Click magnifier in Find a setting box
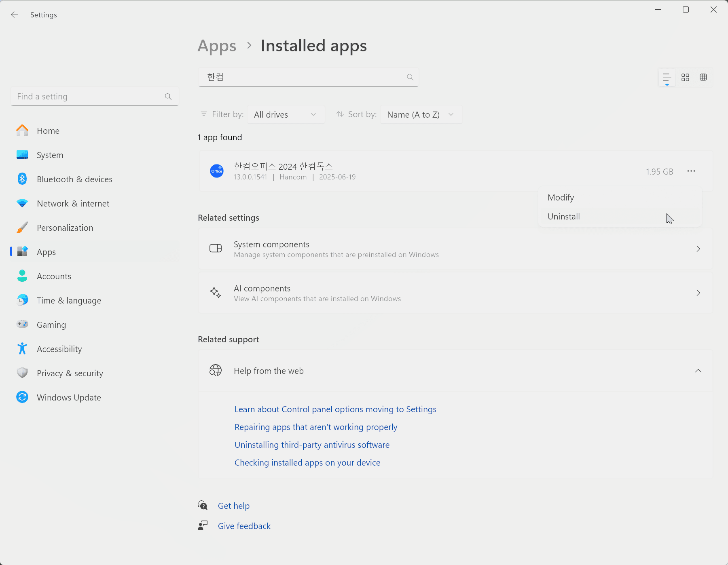 coord(168,97)
